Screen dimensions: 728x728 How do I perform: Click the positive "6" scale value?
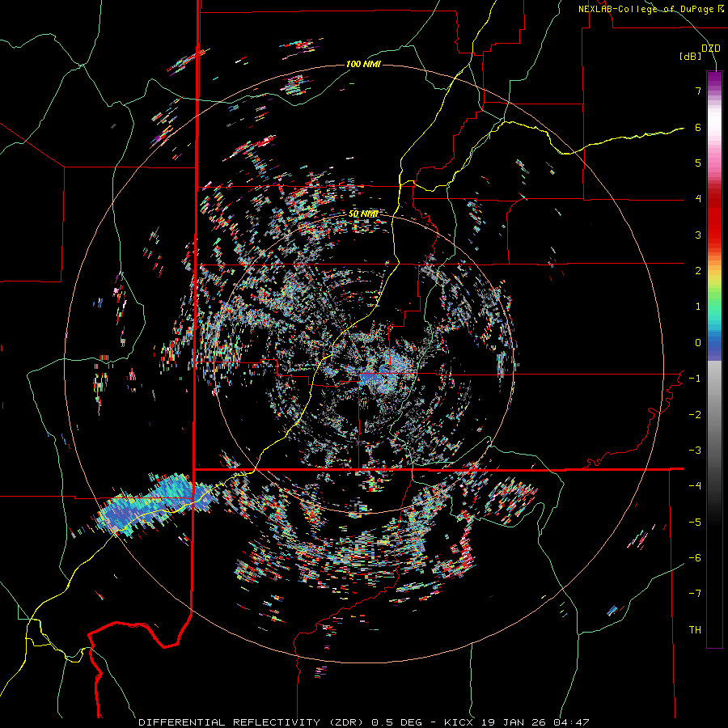(698, 127)
